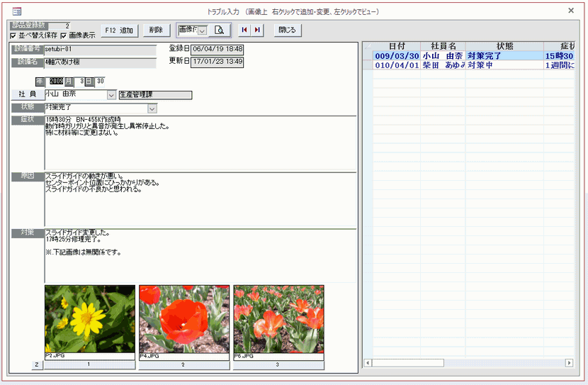This screenshot has width=588, height=385.
Task: Open the tulip field P6.JPG thumbnail
Action: [278, 319]
